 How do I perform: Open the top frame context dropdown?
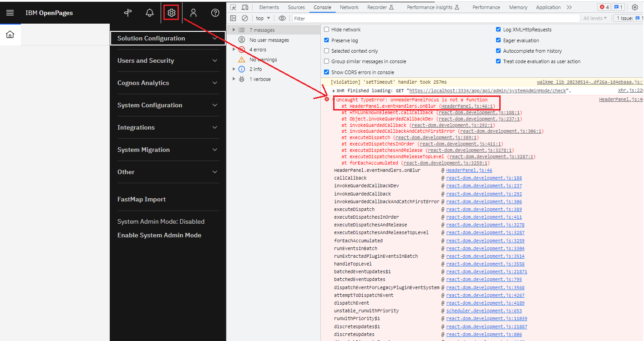[x=263, y=18]
